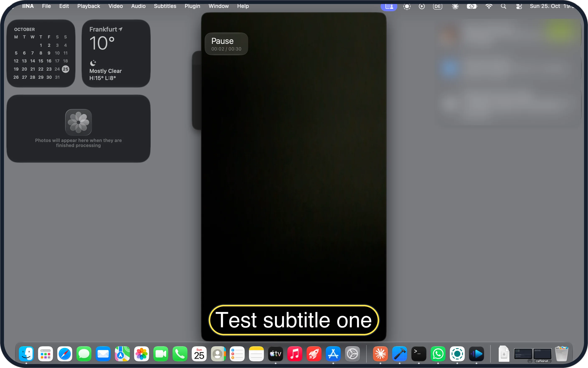Open WhatsApp from the Dock
Viewport: 588px width, 368px height.
point(438,354)
